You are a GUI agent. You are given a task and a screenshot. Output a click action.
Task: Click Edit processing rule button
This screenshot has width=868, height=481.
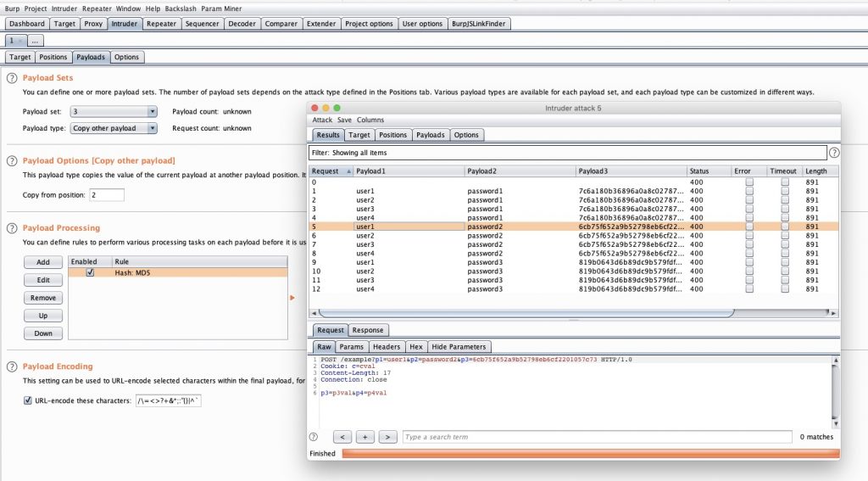pyautogui.click(x=43, y=280)
